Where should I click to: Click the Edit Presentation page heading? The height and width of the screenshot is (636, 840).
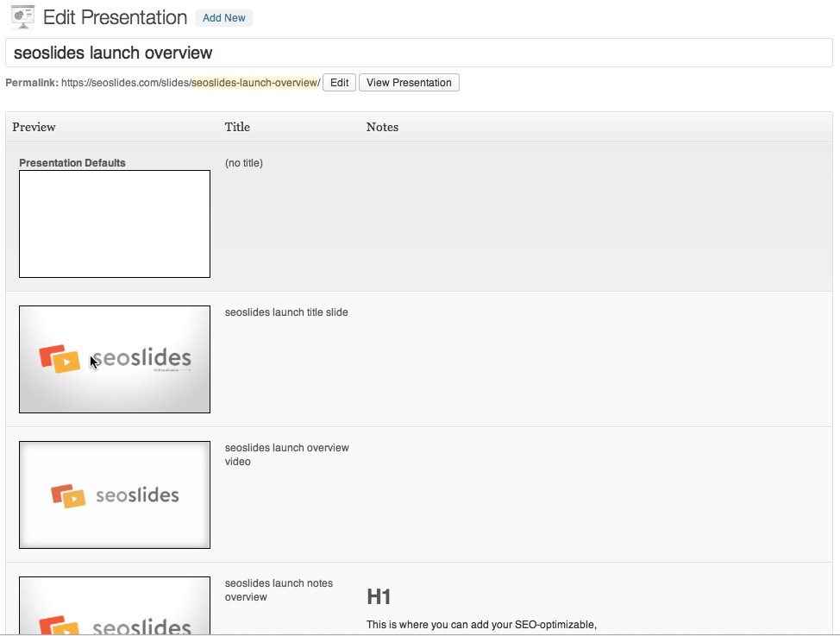pos(116,17)
